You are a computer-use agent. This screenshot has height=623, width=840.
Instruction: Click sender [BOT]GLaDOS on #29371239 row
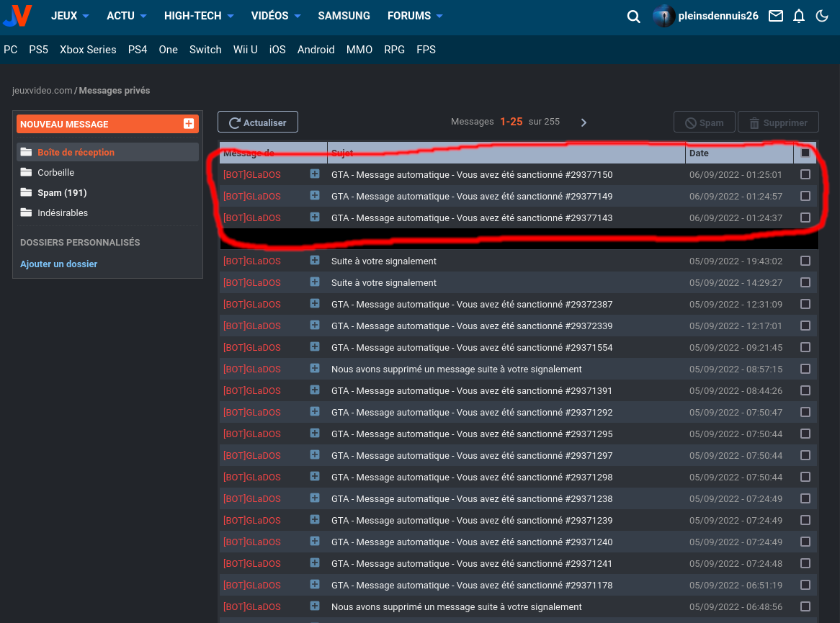[x=252, y=520]
